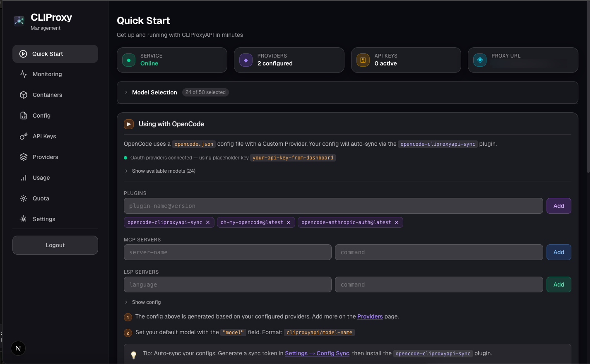The width and height of the screenshot is (590, 364).
Task: Focus the plugin-name@version input field
Action: tap(333, 206)
